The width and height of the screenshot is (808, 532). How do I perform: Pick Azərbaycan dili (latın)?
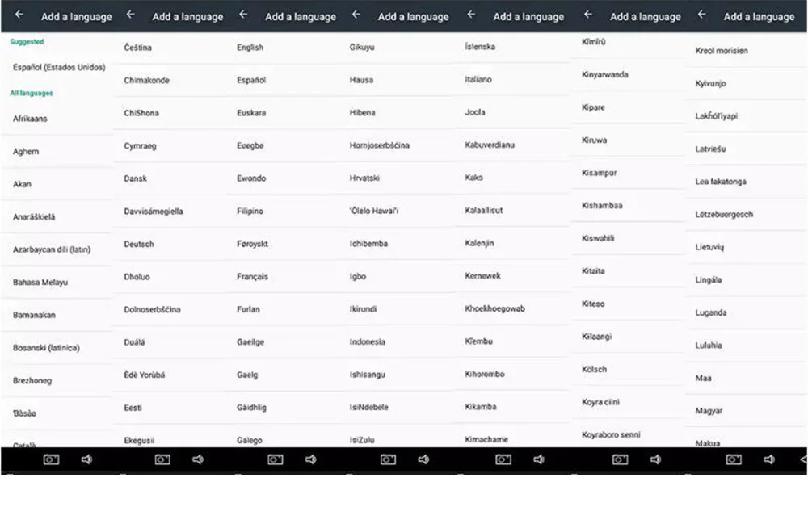click(57, 249)
